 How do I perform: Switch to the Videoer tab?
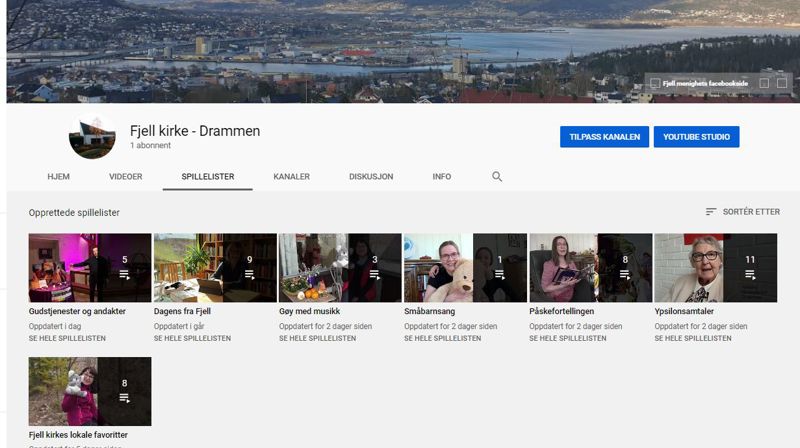[126, 177]
